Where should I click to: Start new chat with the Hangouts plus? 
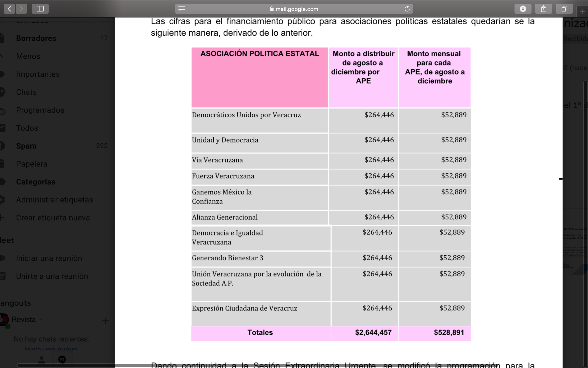(x=105, y=321)
